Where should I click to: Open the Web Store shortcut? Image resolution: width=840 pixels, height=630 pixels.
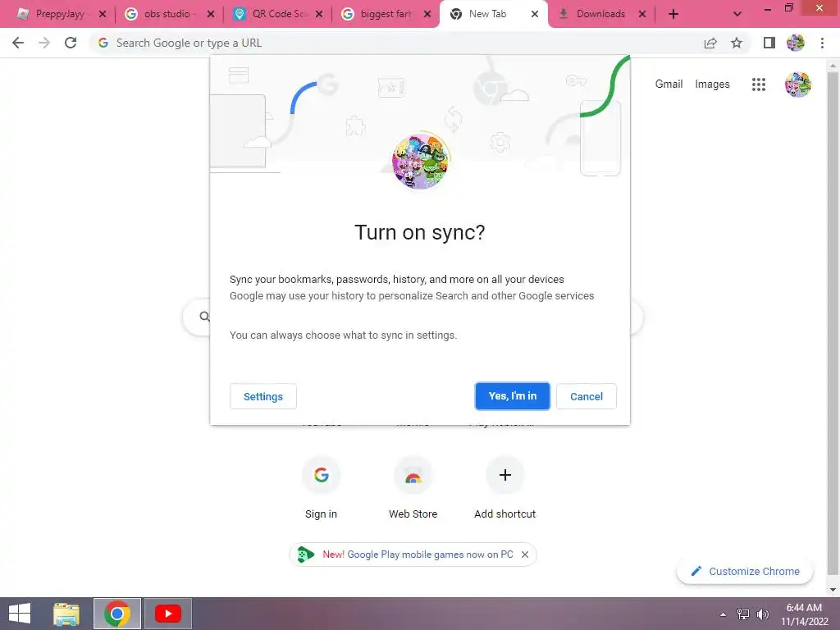(413, 487)
